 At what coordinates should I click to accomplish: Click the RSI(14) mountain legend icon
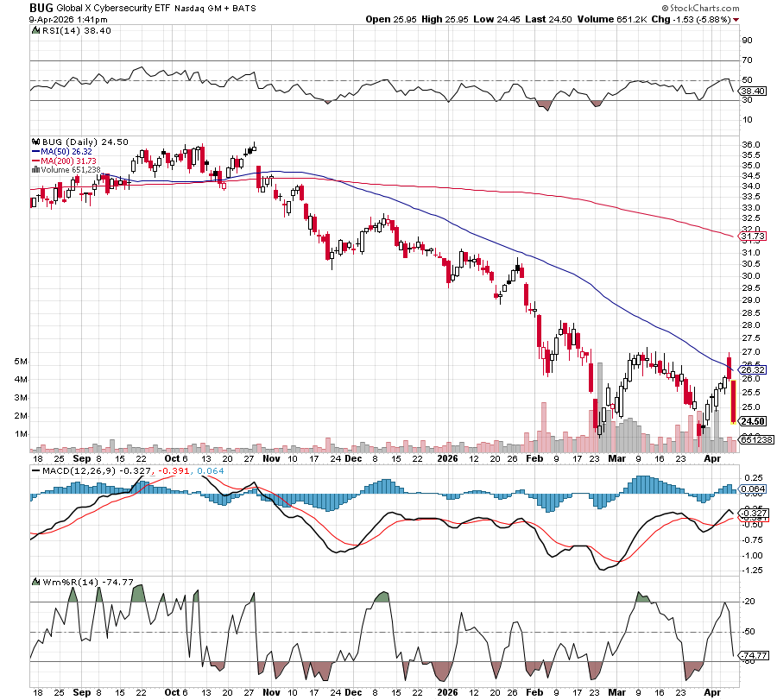tap(34, 30)
